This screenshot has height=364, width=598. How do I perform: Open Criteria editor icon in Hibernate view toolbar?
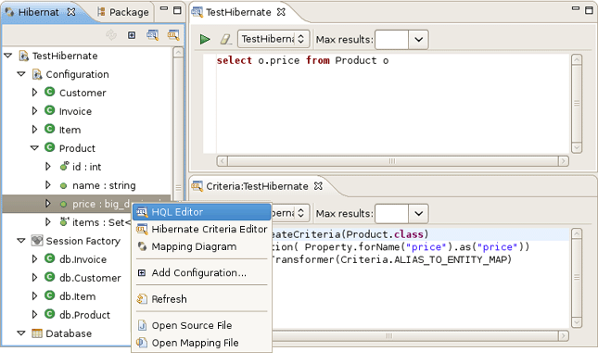173,35
